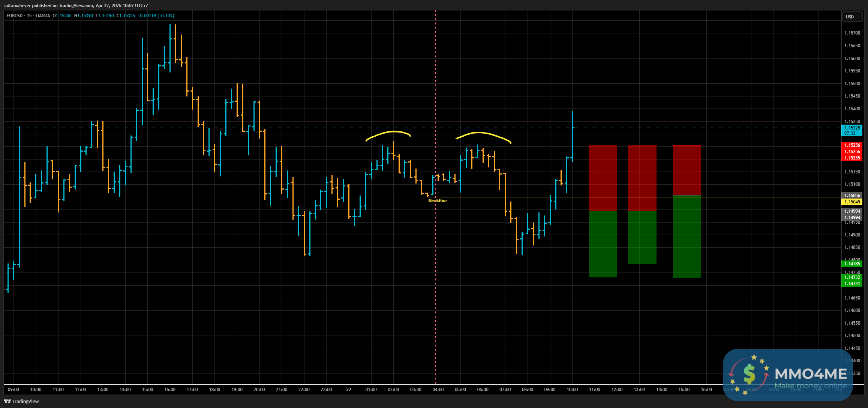The image size is (868, 408).
Task: Open the USD currency selector
Action: [850, 17]
